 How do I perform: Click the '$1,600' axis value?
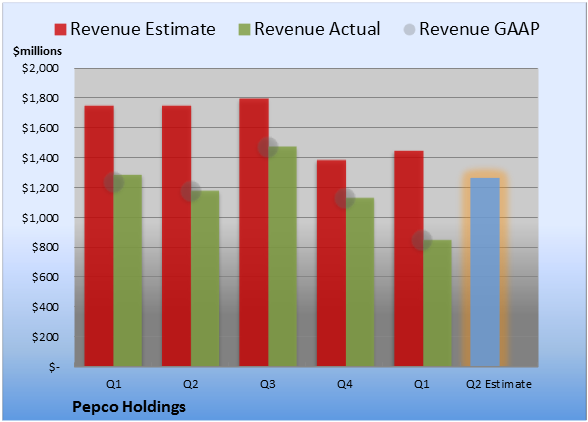point(40,128)
